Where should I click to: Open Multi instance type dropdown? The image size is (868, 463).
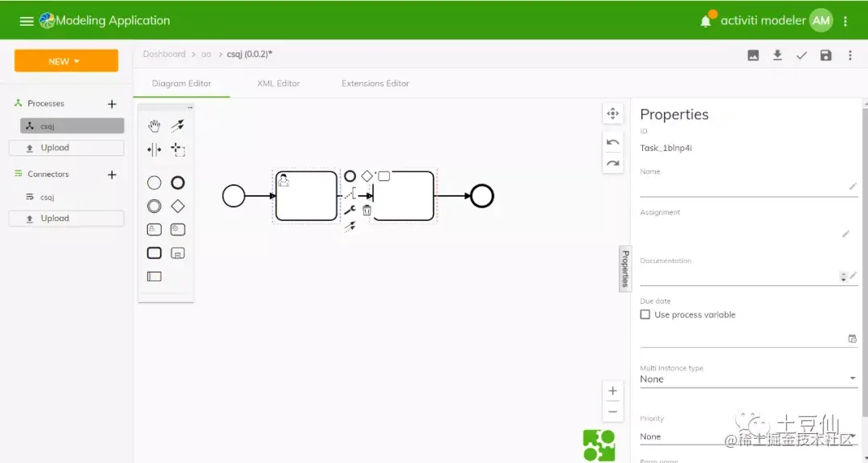pos(748,379)
